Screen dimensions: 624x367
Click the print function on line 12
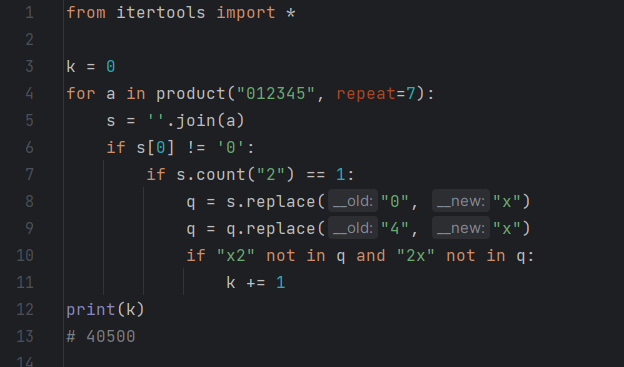[91, 310]
